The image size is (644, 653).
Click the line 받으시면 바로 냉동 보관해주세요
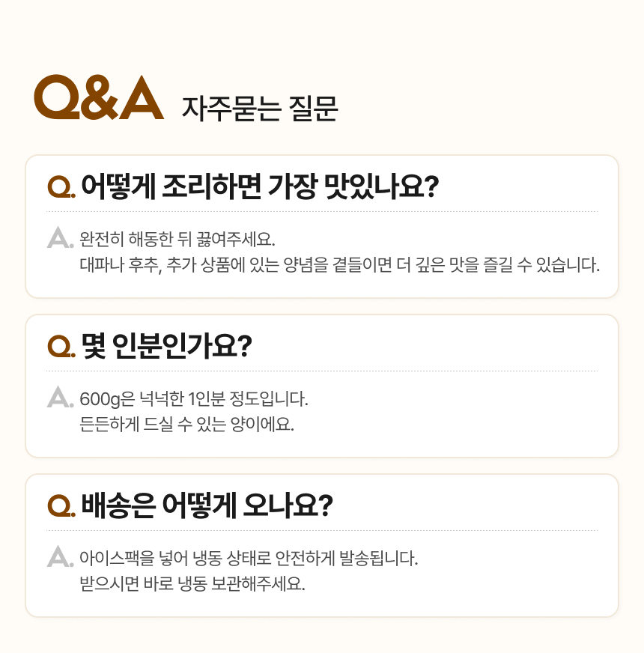192,583
